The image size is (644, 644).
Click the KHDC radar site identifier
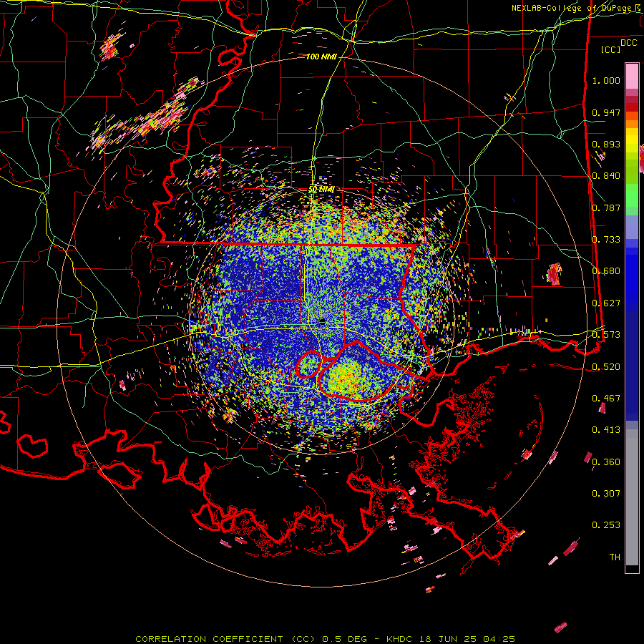401,639
